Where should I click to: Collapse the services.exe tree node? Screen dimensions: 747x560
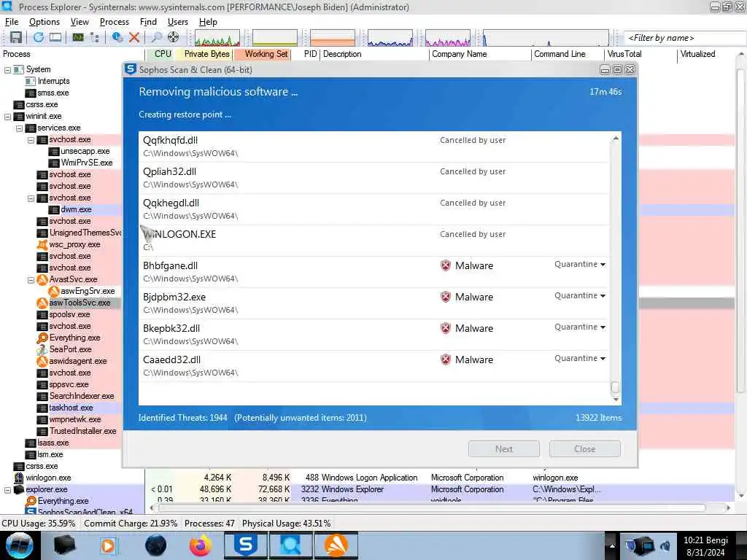(x=19, y=128)
